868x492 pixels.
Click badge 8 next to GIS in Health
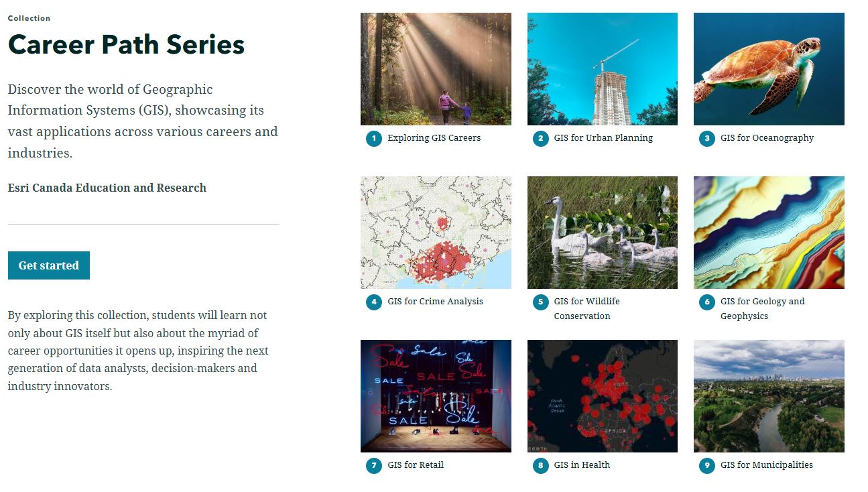click(x=540, y=465)
